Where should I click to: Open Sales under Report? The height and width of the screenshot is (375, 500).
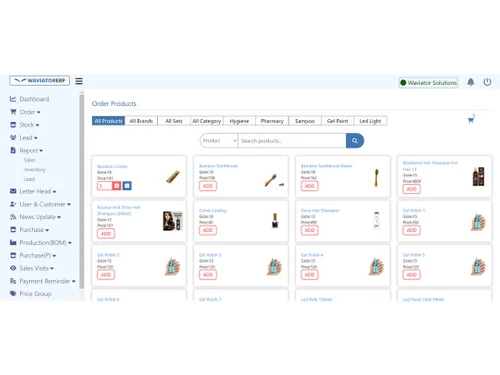coord(29,160)
